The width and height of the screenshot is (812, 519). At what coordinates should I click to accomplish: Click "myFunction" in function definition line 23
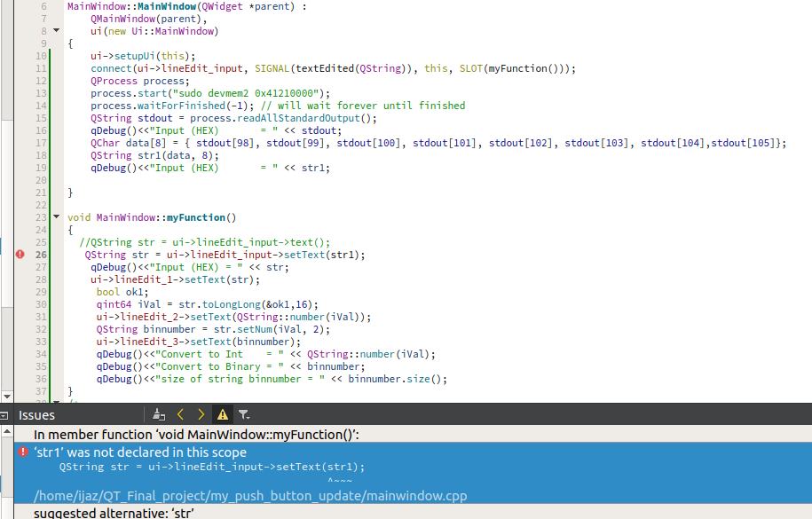coord(196,217)
